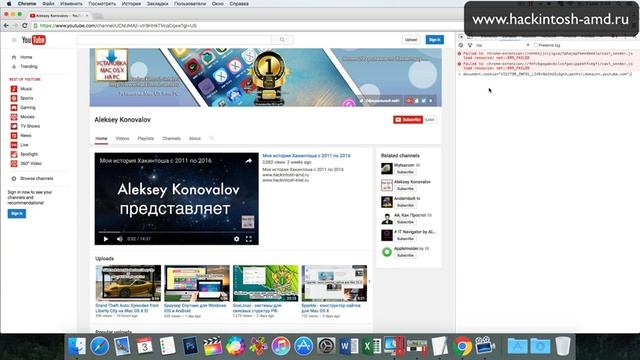Click the share arrow on featured video
The image size is (640, 360).
click(x=248, y=161)
